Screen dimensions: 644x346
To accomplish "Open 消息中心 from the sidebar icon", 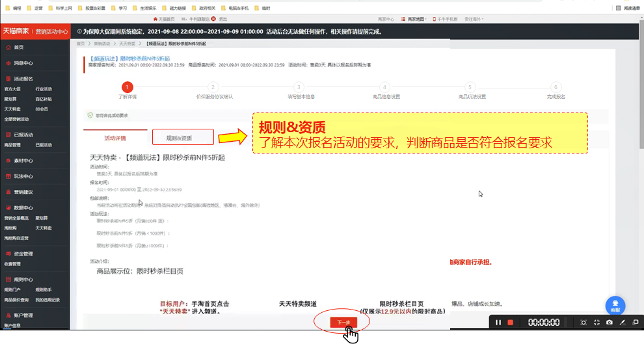I will [8, 63].
